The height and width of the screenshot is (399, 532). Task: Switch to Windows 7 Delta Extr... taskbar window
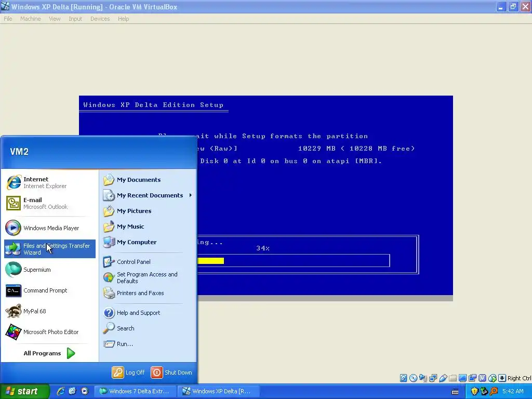(135, 391)
